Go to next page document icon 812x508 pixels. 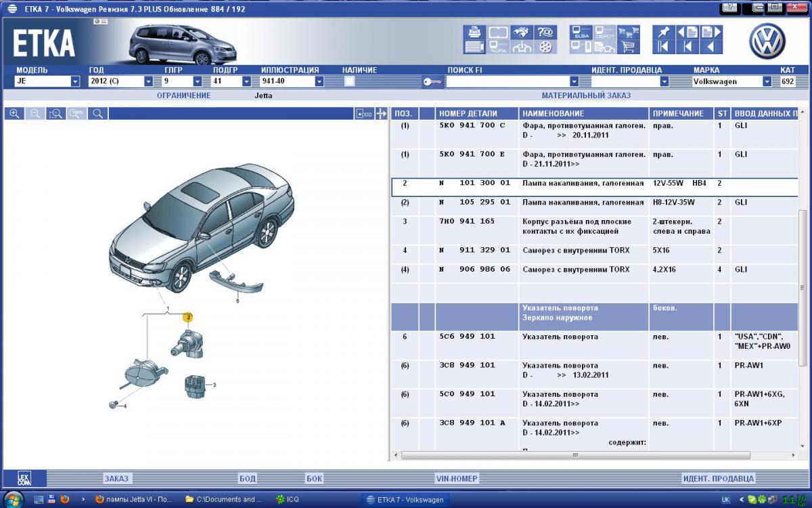(711, 33)
